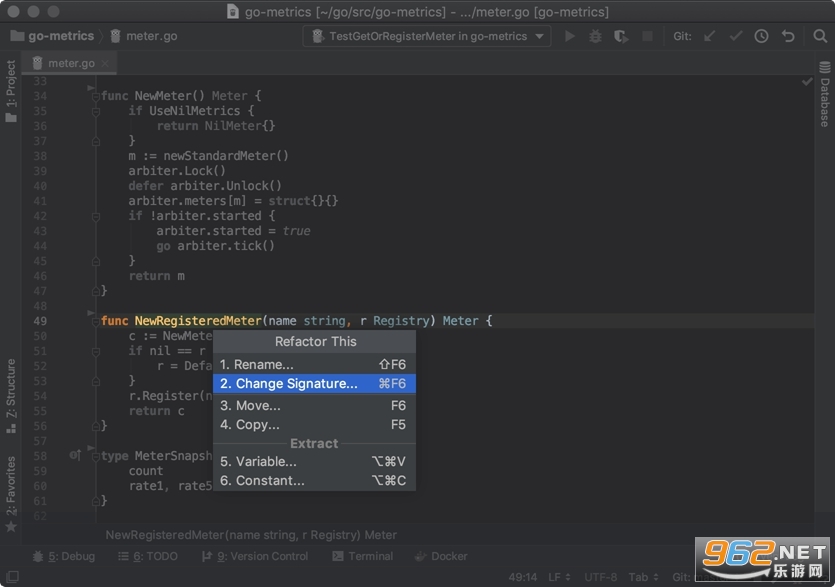Collapse the if !arbiter.started fold at line 42

coord(96,216)
